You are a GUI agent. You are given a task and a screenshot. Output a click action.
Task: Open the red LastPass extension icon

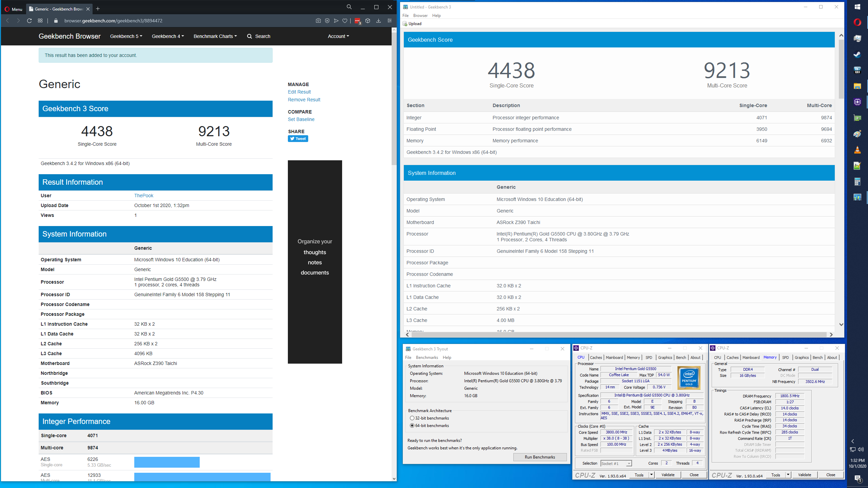coord(357,21)
